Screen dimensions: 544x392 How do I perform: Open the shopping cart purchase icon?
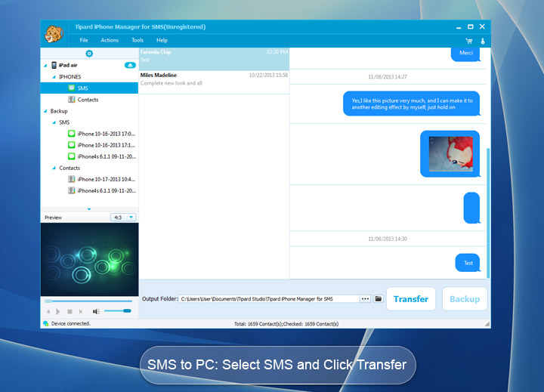click(x=469, y=42)
